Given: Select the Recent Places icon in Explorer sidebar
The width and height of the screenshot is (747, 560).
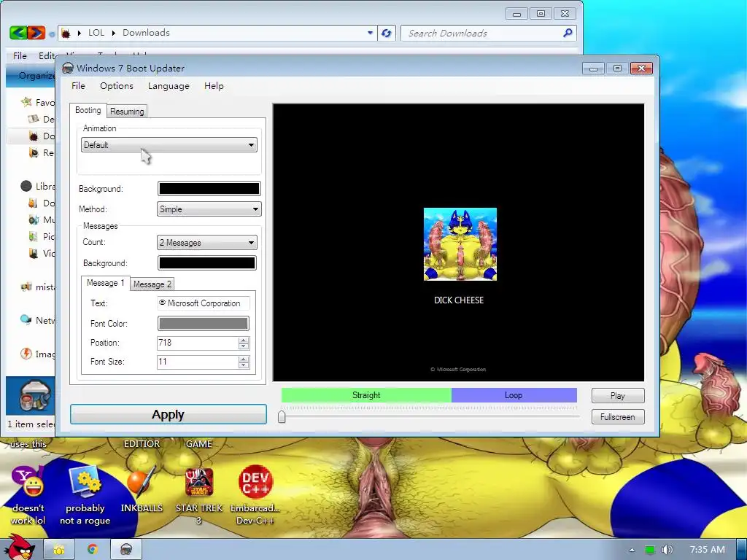Looking at the screenshot, I should [x=34, y=152].
